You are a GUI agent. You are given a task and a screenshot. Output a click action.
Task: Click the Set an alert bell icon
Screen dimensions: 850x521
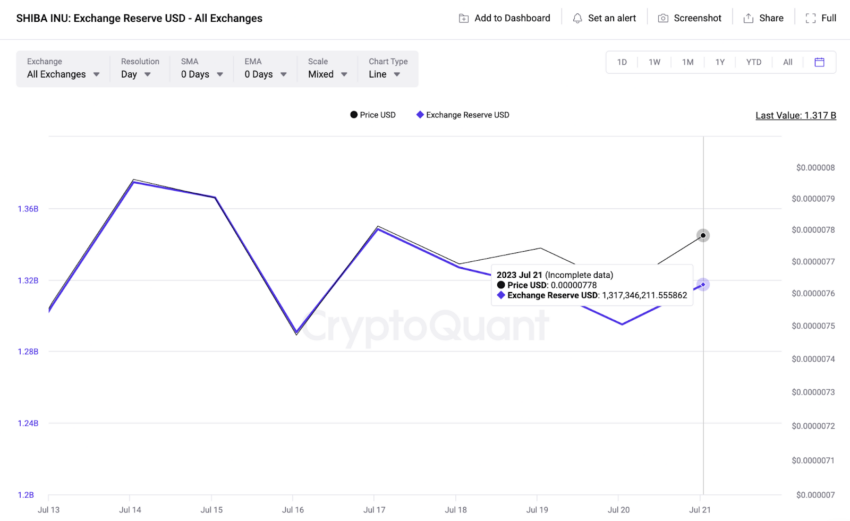point(577,18)
